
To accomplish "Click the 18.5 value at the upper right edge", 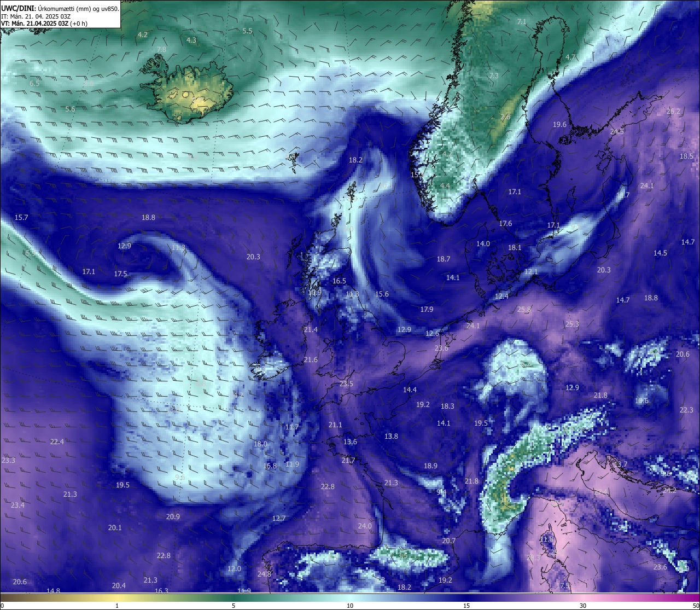I will point(686,156).
